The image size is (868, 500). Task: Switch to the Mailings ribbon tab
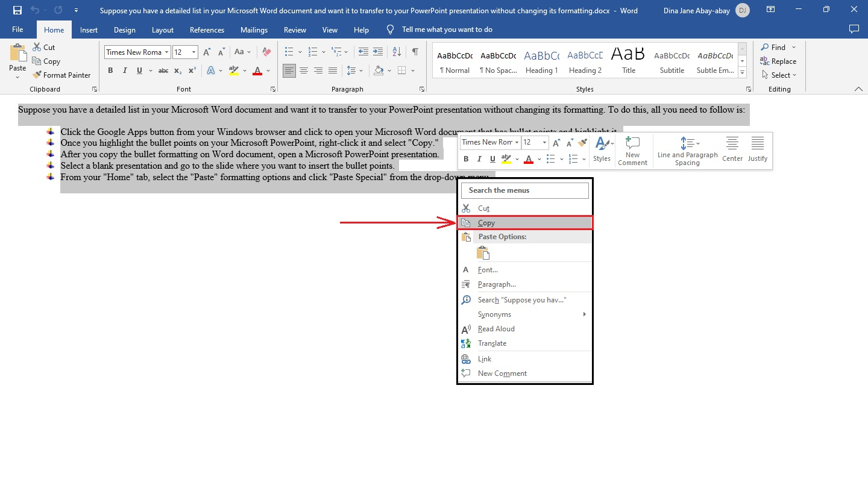(x=254, y=30)
